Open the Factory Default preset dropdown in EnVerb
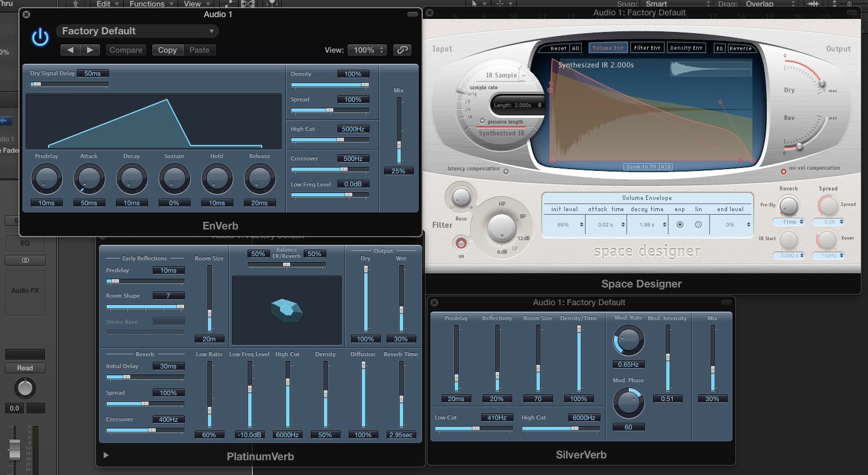This screenshot has width=868, height=475. click(137, 31)
